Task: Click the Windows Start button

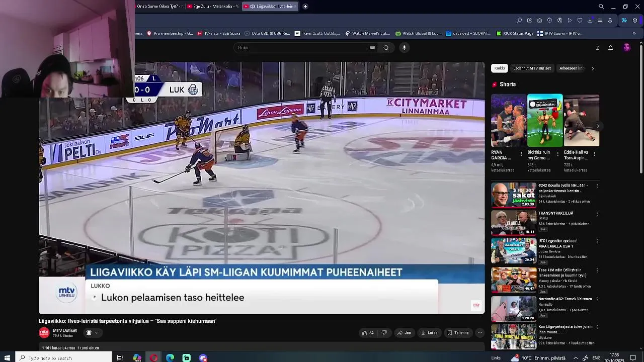Action: (7, 358)
